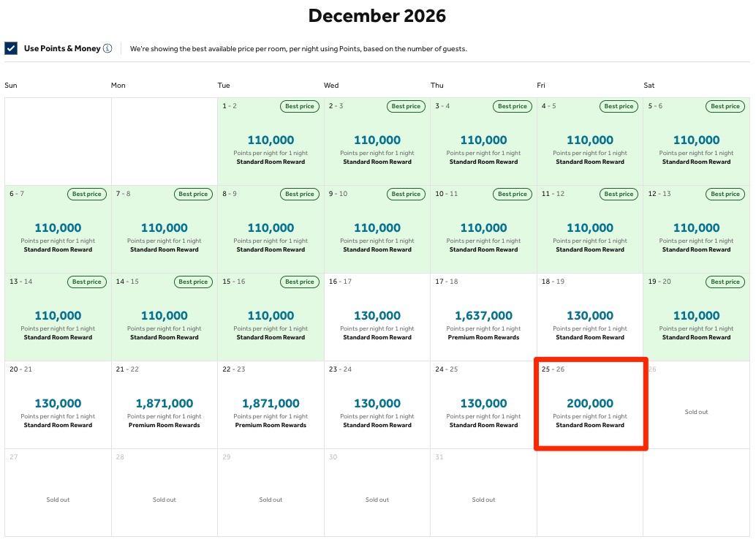
Task: Click the 200,000 points price on December 25
Action: [589, 403]
